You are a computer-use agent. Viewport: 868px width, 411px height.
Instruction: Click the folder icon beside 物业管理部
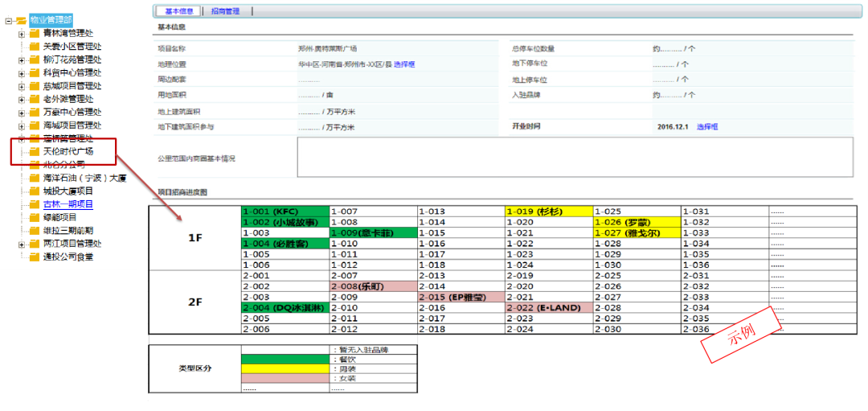pos(21,20)
